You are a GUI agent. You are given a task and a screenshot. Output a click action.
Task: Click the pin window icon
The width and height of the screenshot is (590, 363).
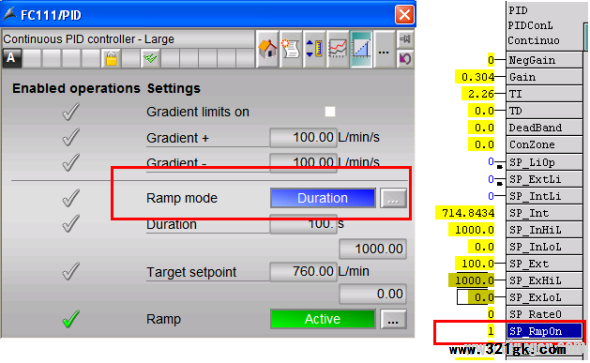pyautogui.click(x=405, y=39)
